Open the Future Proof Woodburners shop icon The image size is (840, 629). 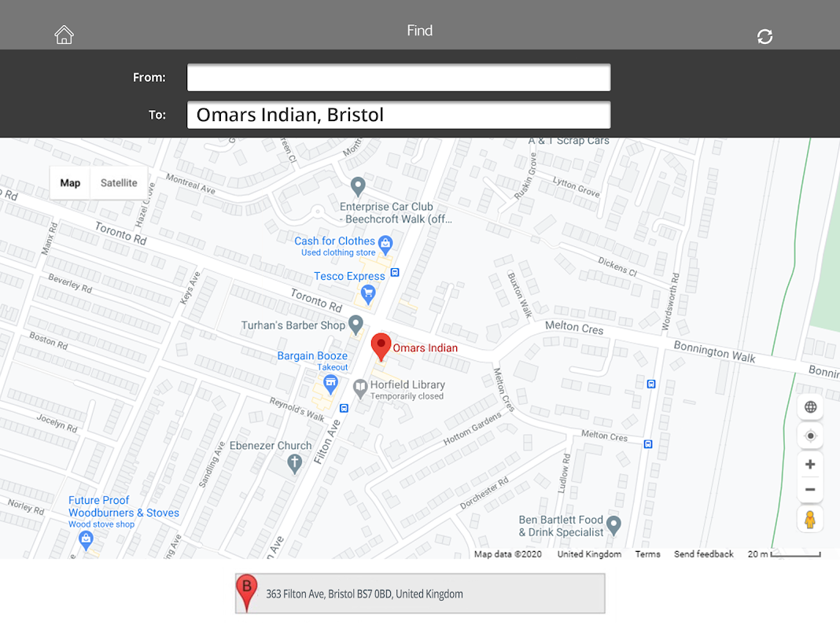coord(86,541)
